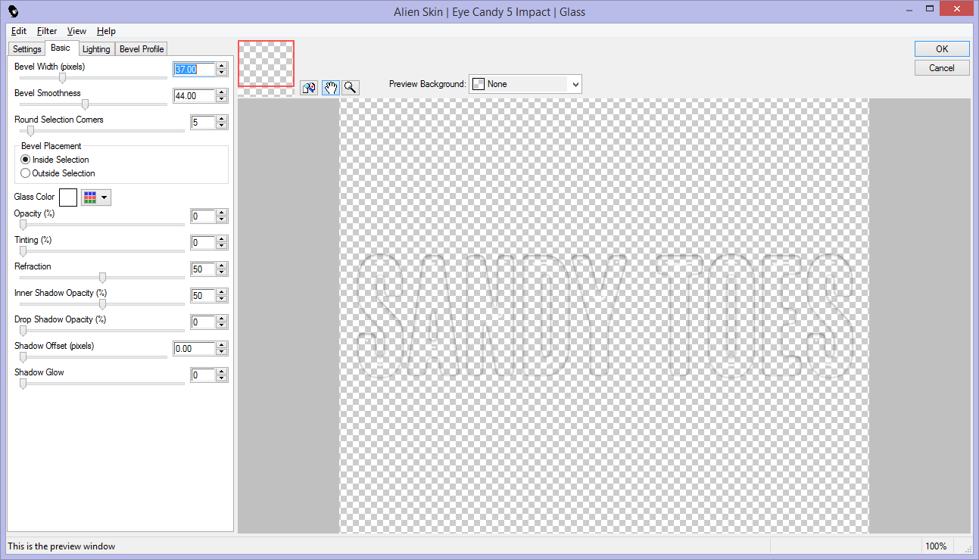The image size is (979, 560).
Task: Toggle the show original preview icon
Action: tap(308, 87)
